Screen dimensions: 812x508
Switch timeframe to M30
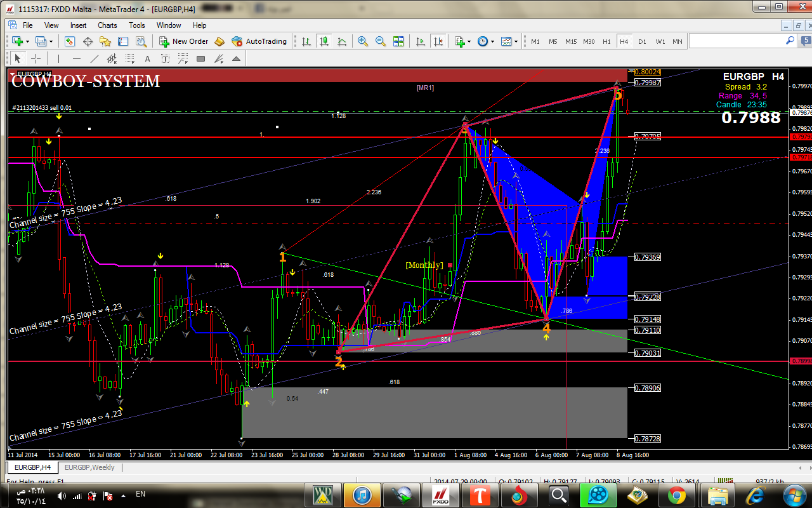[x=589, y=41]
